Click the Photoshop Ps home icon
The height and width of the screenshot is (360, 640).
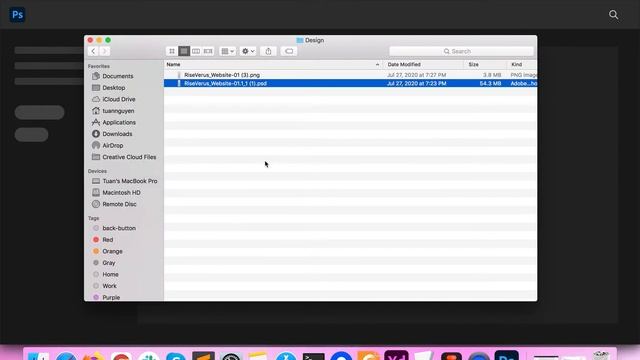[x=17, y=15]
